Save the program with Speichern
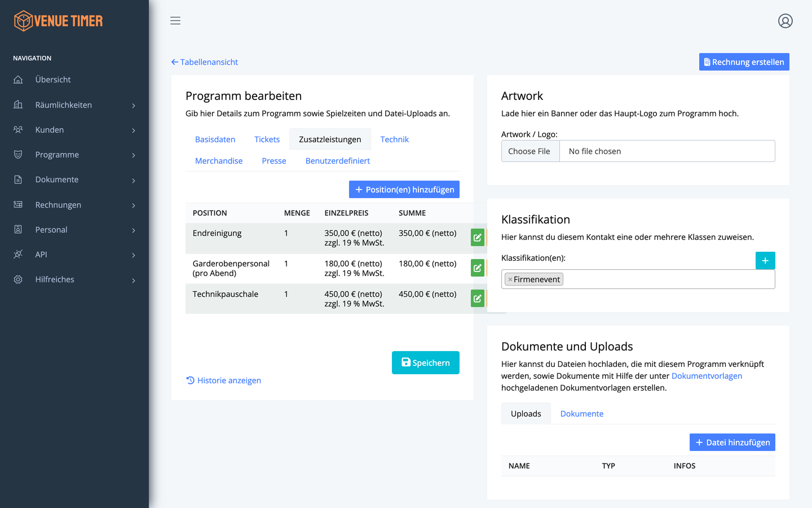Viewport: 812px width, 508px height. tap(426, 363)
